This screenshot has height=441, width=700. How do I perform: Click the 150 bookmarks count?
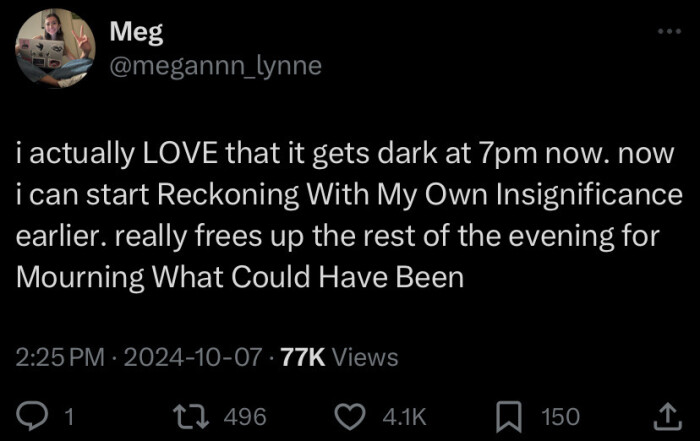pos(560,416)
